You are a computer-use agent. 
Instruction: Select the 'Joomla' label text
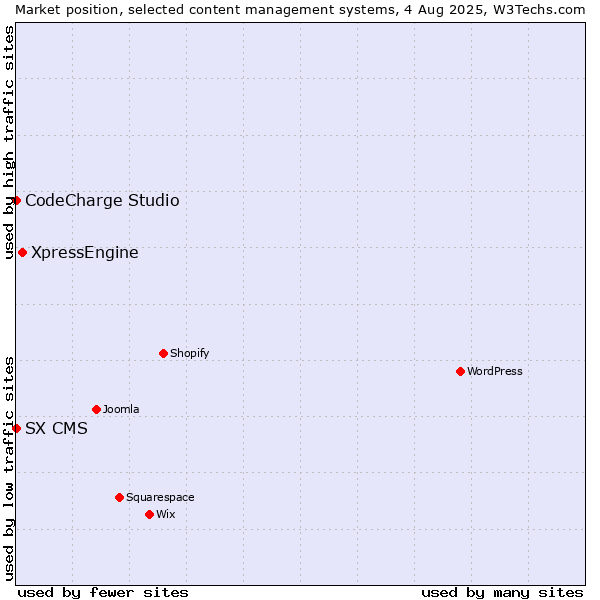click(121, 409)
